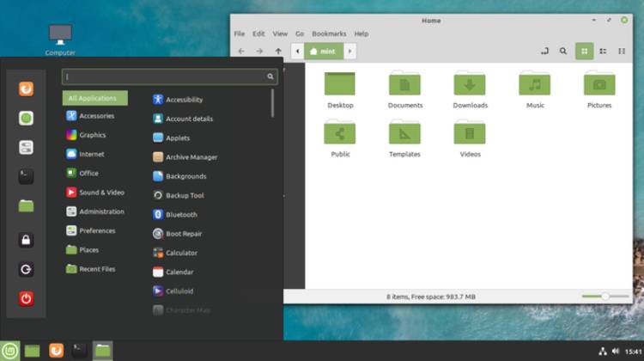Expand path bar left chevron
The height and width of the screenshot is (361, 644).
(297, 51)
